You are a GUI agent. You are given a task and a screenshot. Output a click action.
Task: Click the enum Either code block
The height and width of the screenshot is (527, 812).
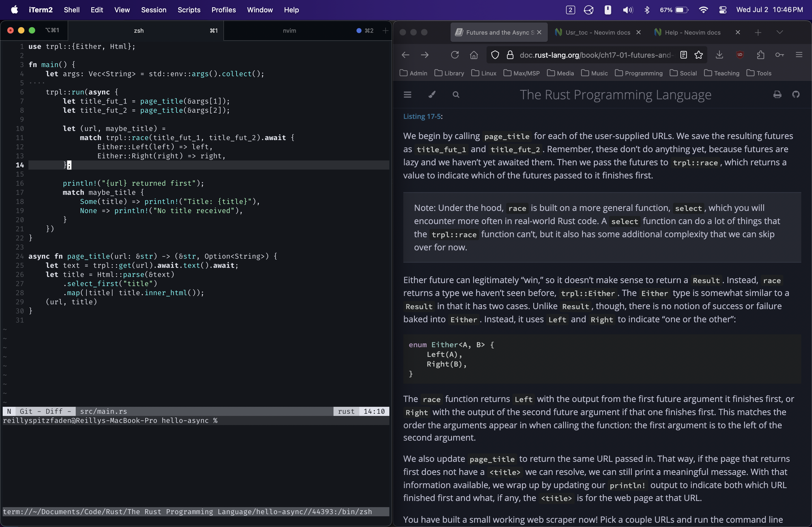coord(602,359)
